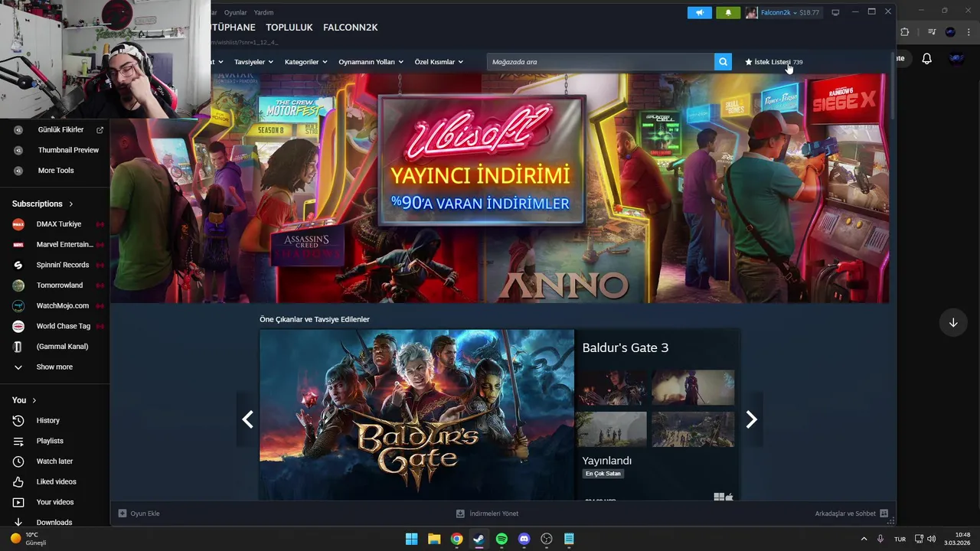Open the taskbar clock and date
Viewport: 980px width, 551px height.
958,539
